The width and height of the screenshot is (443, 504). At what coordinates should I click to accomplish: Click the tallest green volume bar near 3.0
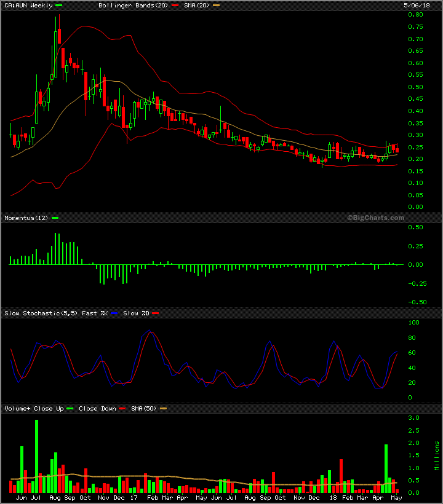pyautogui.click(x=37, y=457)
